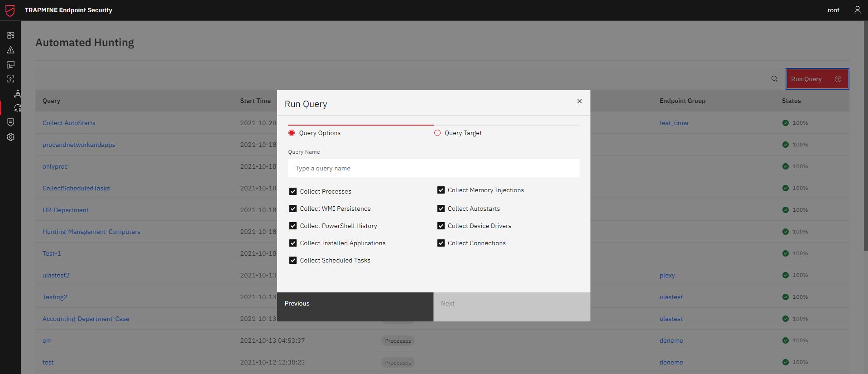Click the page vertical scrollbar
Viewport: 868px width, 374px height.
click(866, 136)
